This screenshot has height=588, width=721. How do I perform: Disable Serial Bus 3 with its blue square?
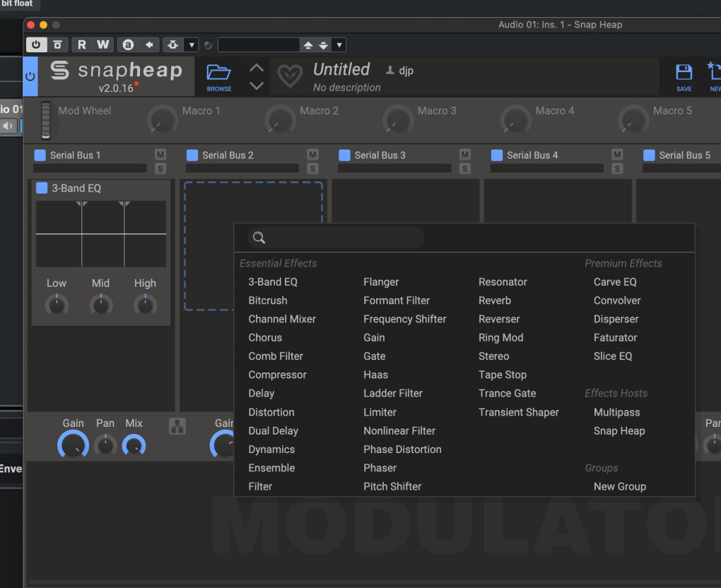pyautogui.click(x=344, y=155)
